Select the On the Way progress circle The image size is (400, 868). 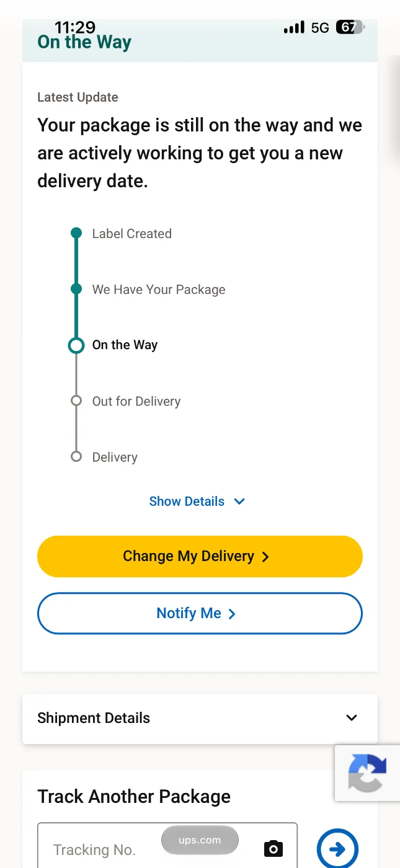(x=76, y=345)
